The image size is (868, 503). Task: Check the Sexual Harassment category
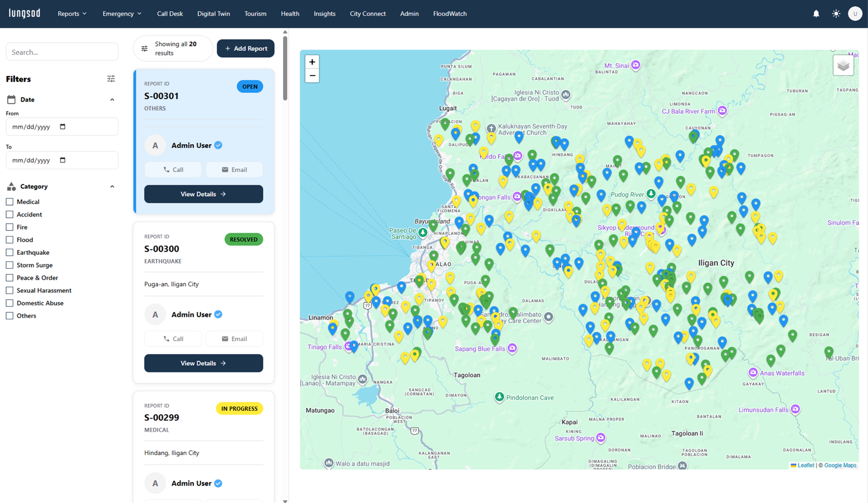[9, 291]
